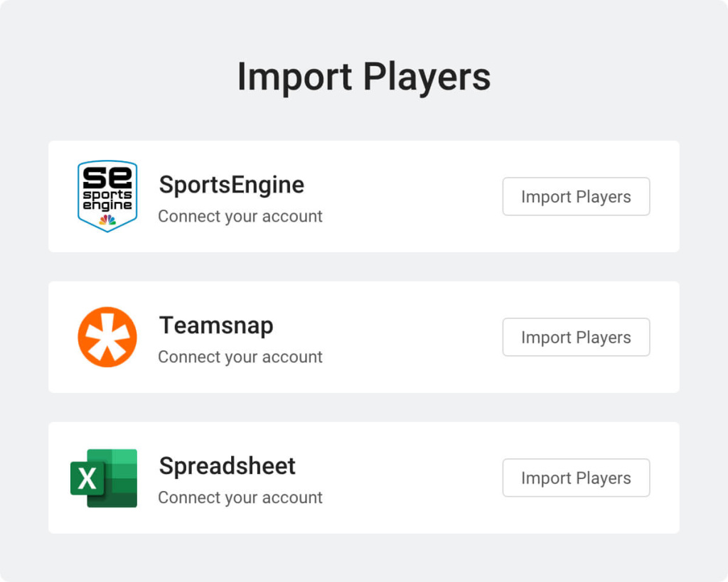Click the 'se' lettering inside the shield
The height and width of the screenshot is (582, 728).
pyautogui.click(x=107, y=176)
